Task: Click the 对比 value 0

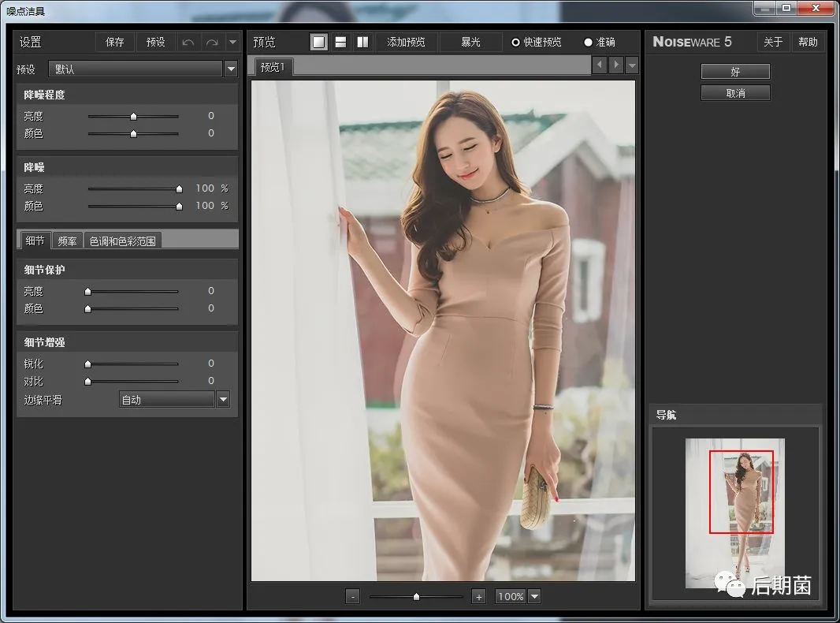Action: pyautogui.click(x=211, y=381)
